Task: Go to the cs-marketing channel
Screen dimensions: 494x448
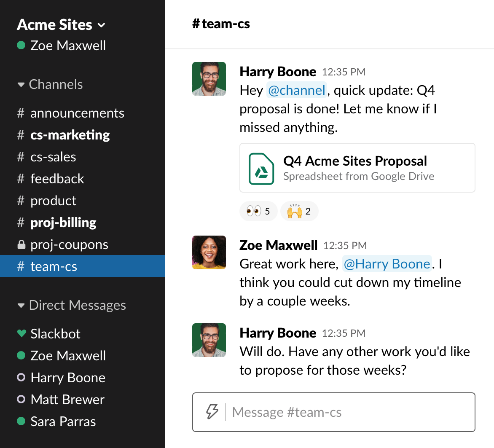Action: click(x=70, y=135)
